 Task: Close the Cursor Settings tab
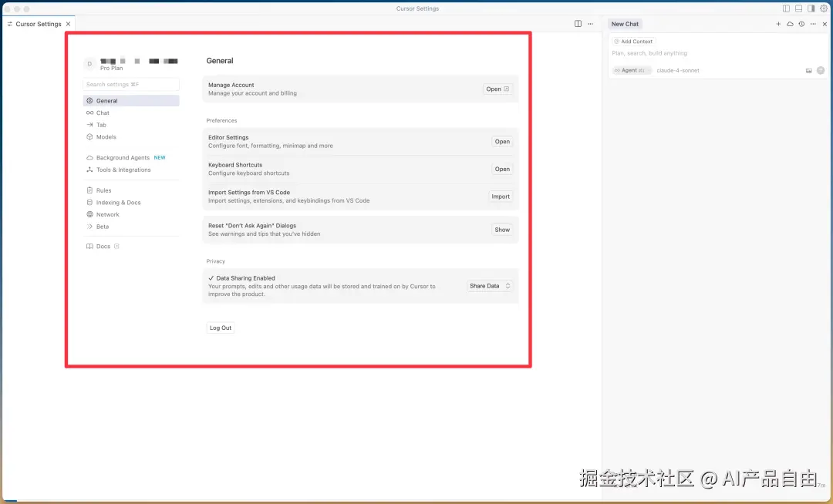pyautogui.click(x=68, y=24)
